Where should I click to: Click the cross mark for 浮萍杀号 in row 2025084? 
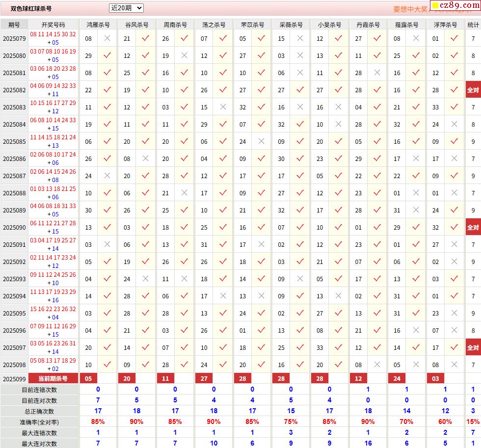[x=454, y=124]
